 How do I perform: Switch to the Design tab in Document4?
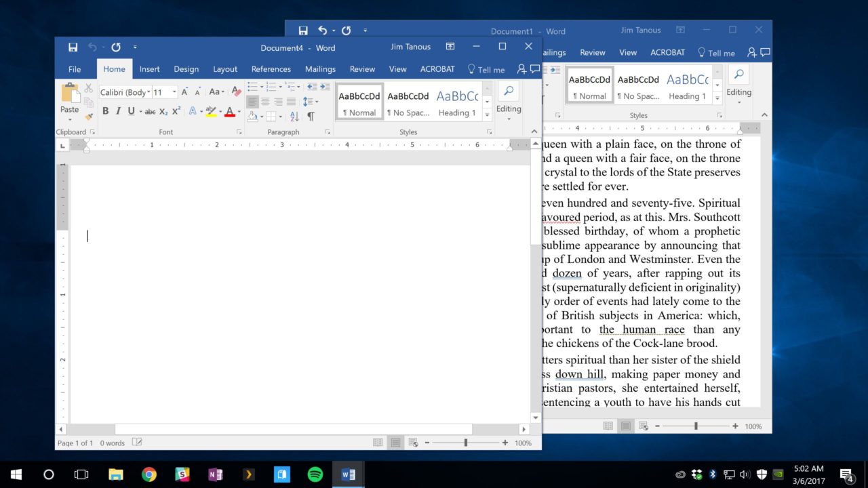pos(186,69)
